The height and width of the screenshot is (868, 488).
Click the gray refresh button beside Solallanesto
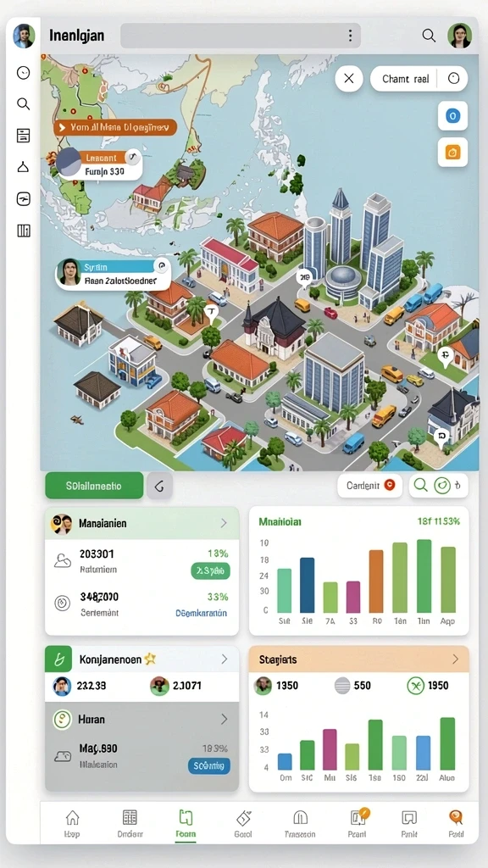pyautogui.click(x=159, y=486)
